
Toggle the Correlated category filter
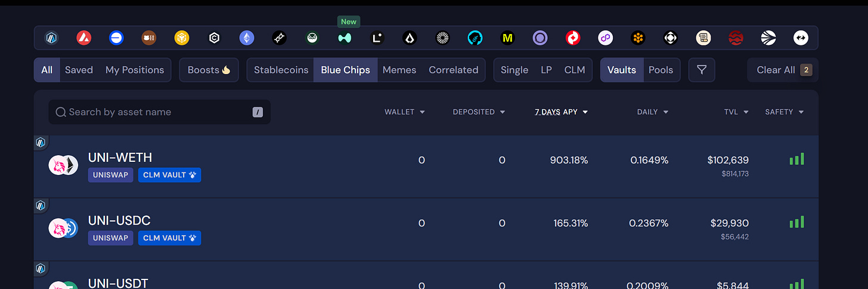tap(454, 70)
